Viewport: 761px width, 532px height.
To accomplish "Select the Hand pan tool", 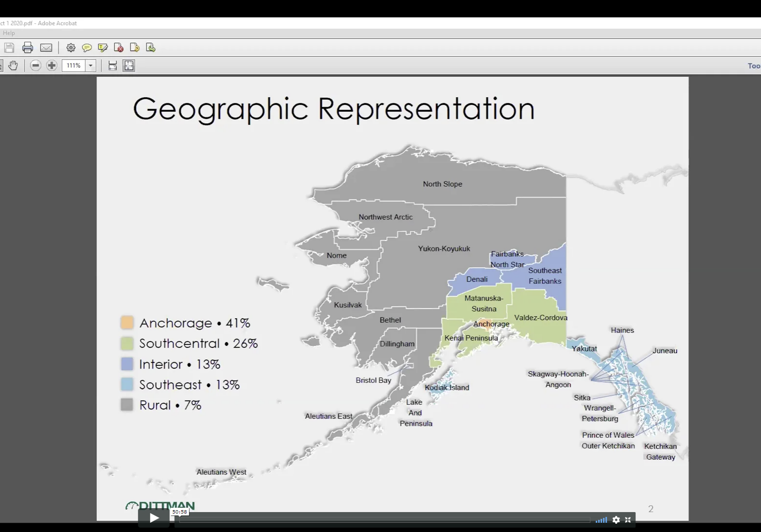I will (13, 66).
